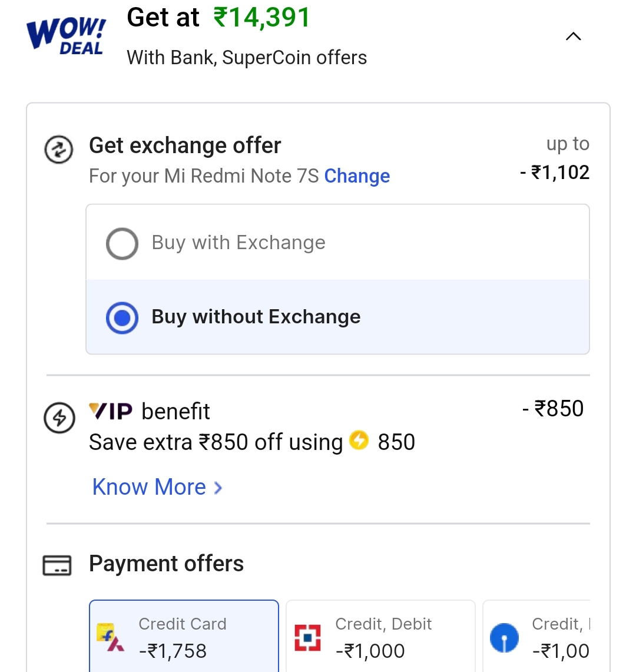Select the Buy without Exchange radio button
The height and width of the screenshot is (672, 636).
pos(122,318)
